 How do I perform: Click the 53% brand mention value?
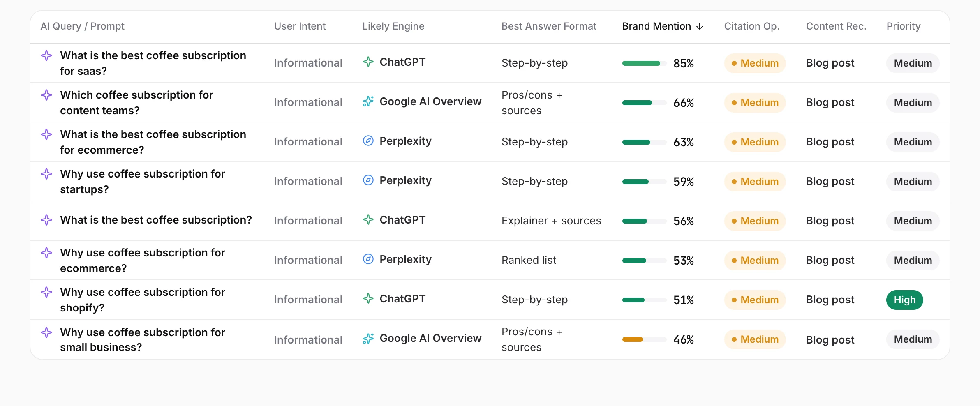point(684,261)
